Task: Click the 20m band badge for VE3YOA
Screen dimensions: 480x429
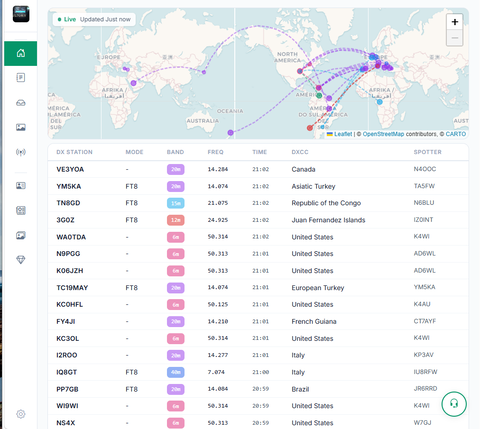Action: [x=176, y=169]
